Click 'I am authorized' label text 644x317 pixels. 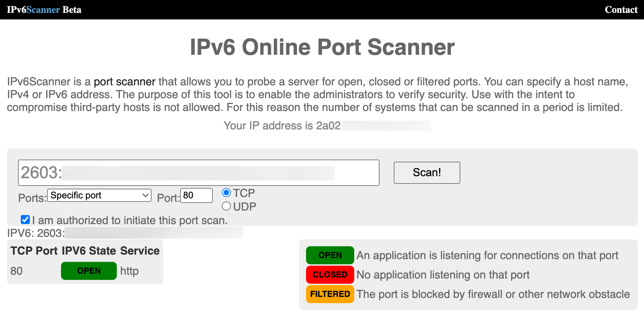tap(130, 220)
